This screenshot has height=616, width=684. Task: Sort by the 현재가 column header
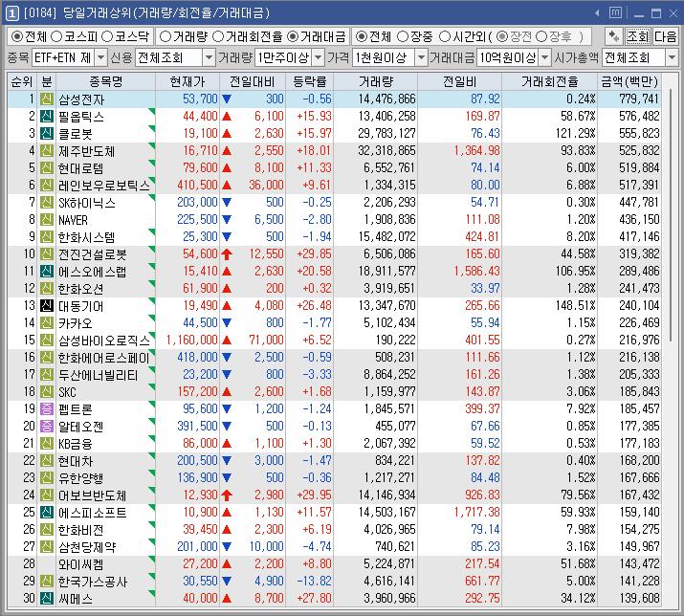(188, 81)
